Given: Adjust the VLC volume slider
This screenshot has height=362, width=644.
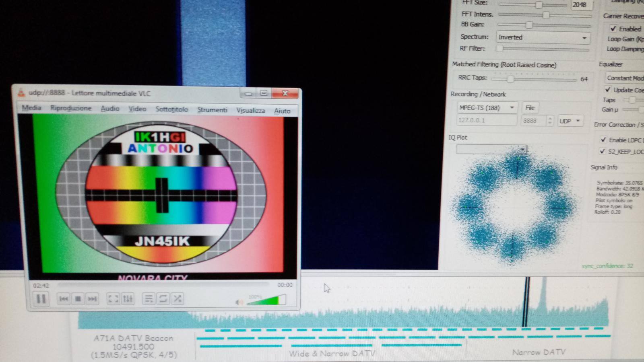Looking at the screenshot, I should click(x=266, y=300).
